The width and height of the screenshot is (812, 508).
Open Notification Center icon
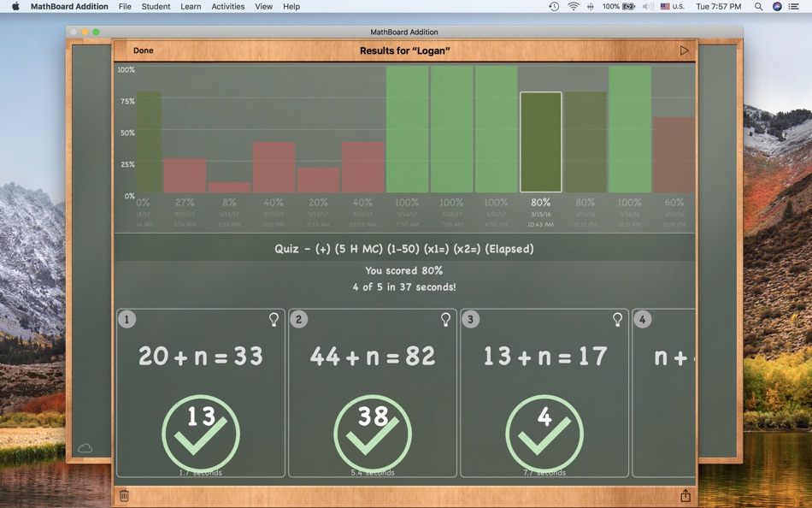[793, 6]
